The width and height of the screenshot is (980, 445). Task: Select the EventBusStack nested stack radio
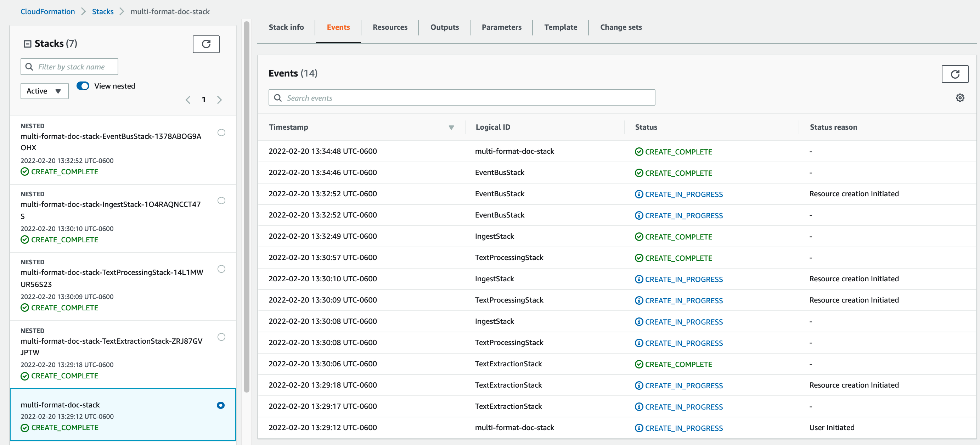tap(221, 133)
